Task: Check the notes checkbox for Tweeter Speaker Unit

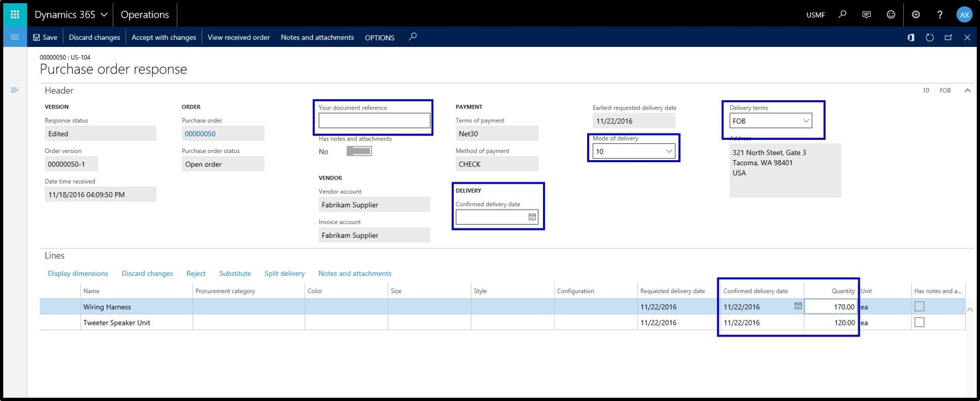Action: (x=920, y=322)
